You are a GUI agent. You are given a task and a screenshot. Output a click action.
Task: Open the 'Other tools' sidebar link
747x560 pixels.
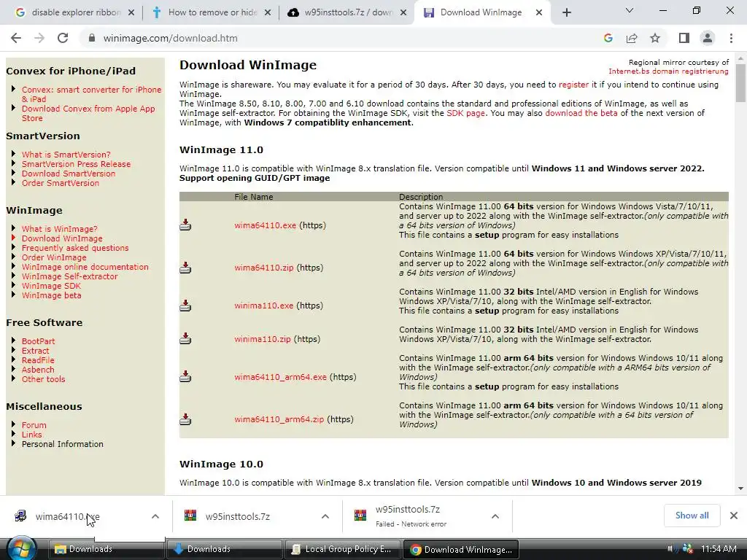point(43,379)
